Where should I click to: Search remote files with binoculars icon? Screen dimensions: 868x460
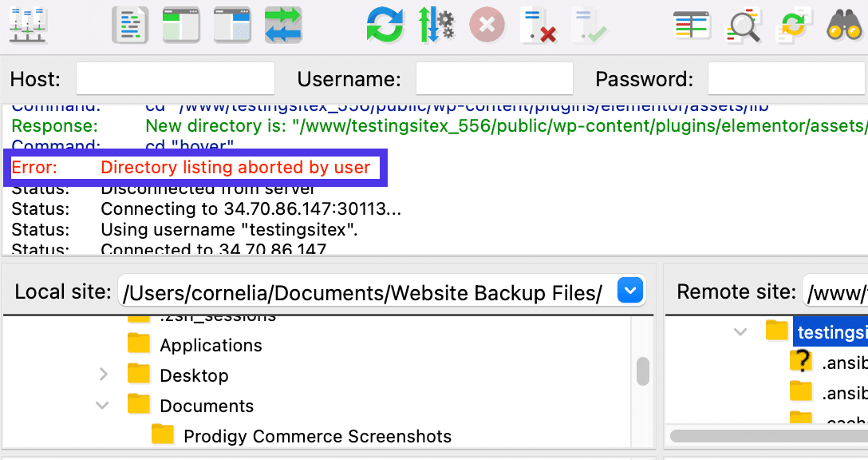845,25
